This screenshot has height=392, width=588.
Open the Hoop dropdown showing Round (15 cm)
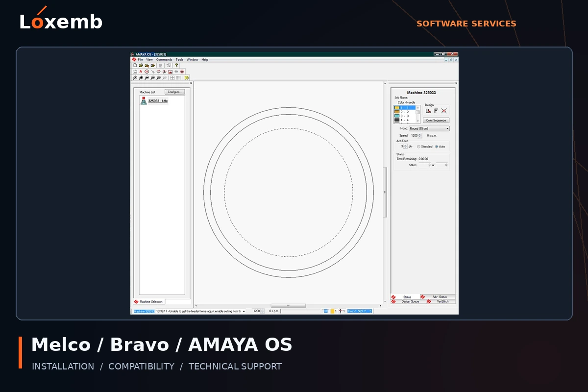[x=429, y=128]
